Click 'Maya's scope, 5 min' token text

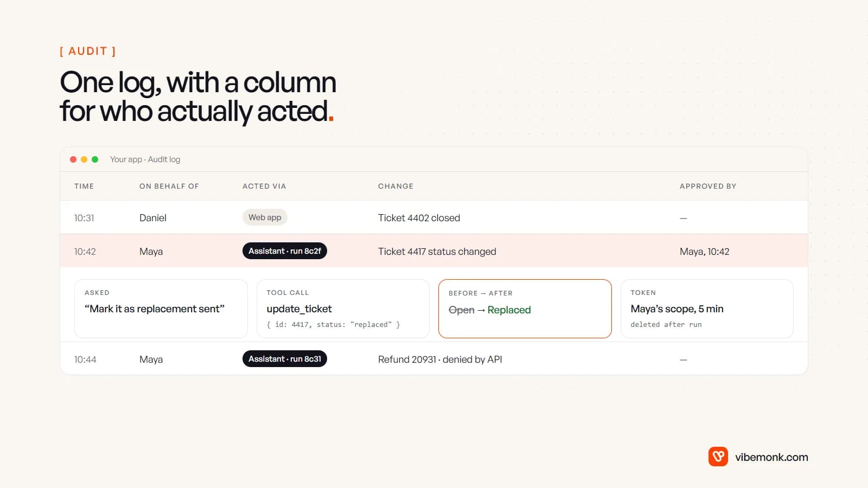(677, 309)
